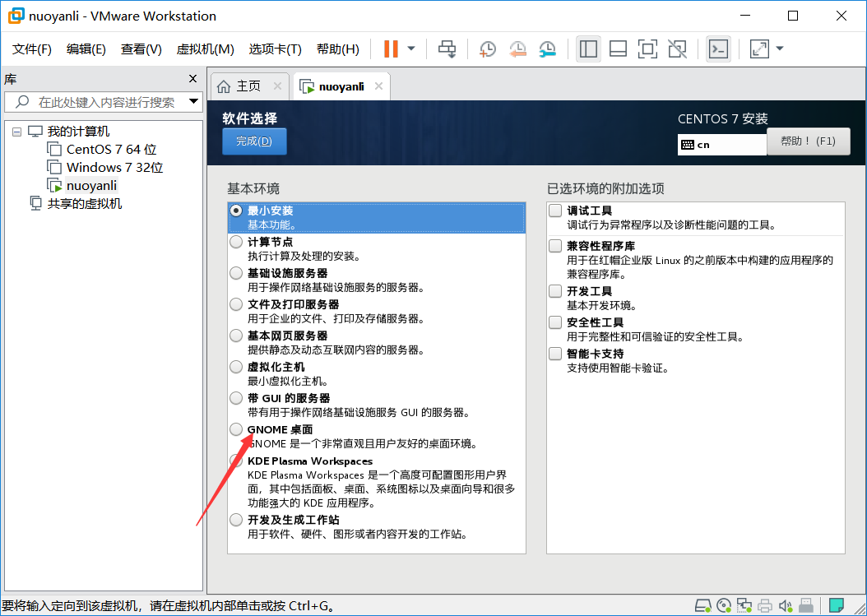Open the 虚拟机(M) menu
The width and height of the screenshot is (867, 616).
click(x=205, y=49)
